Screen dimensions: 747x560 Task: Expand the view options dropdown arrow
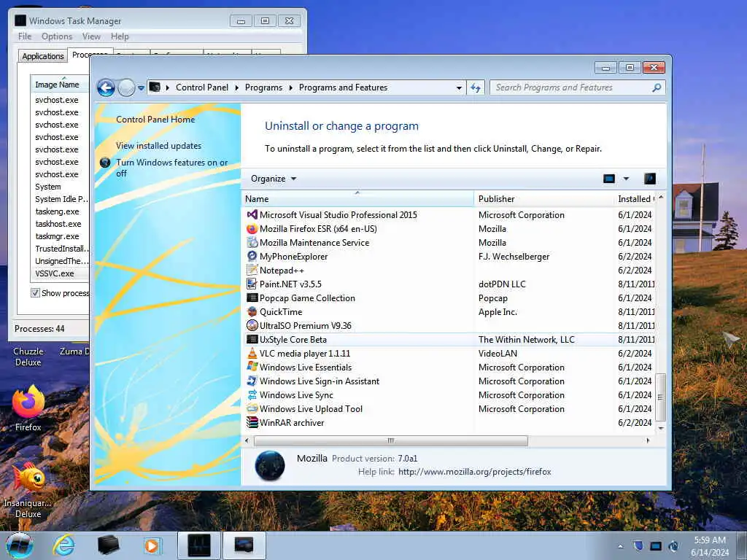tap(626, 179)
